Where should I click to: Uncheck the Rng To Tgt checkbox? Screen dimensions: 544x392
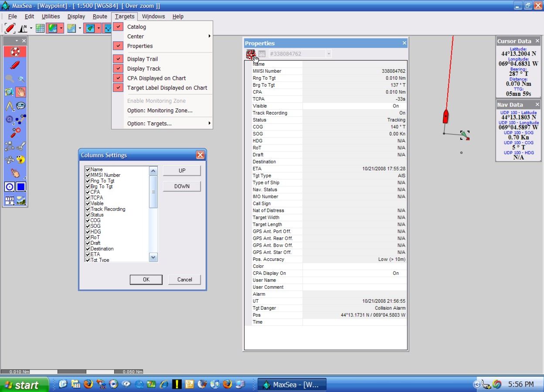coord(88,181)
